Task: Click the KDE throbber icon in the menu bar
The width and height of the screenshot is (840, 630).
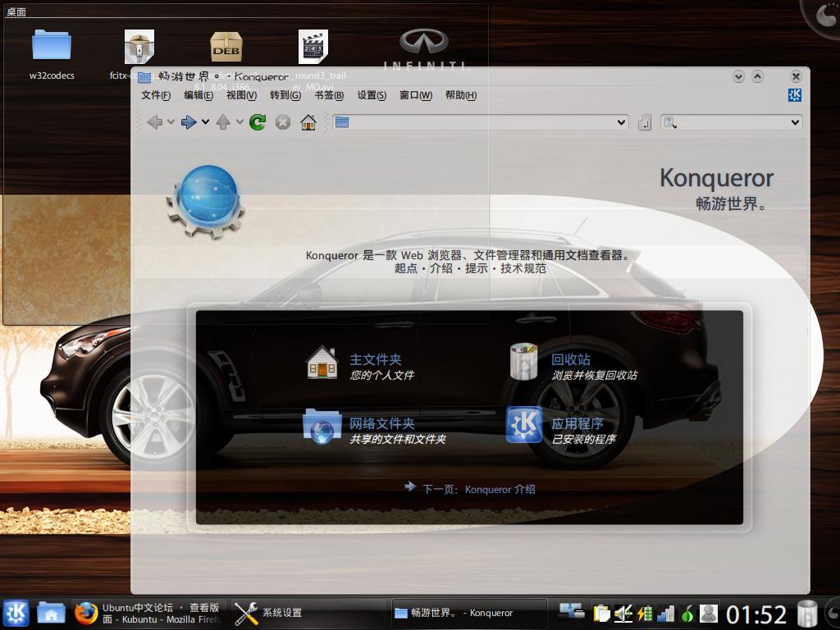Action: tap(794, 95)
